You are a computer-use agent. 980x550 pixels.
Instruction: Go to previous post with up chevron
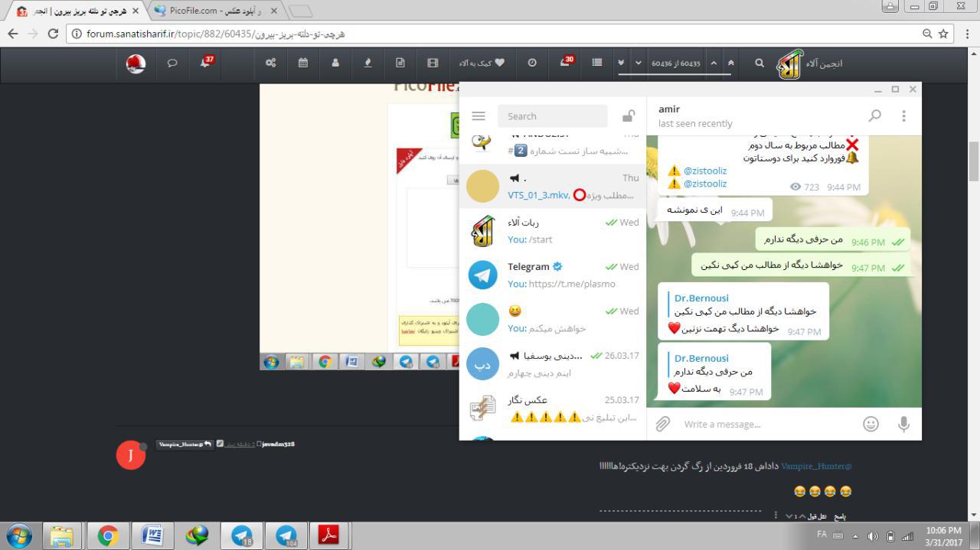(x=714, y=63)
